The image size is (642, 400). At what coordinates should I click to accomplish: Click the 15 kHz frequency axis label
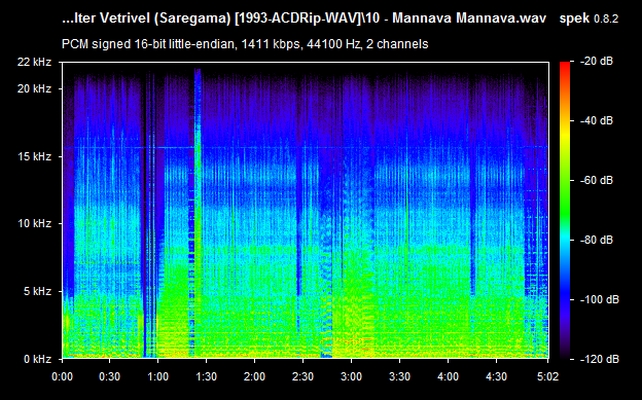tap(34, 157)
